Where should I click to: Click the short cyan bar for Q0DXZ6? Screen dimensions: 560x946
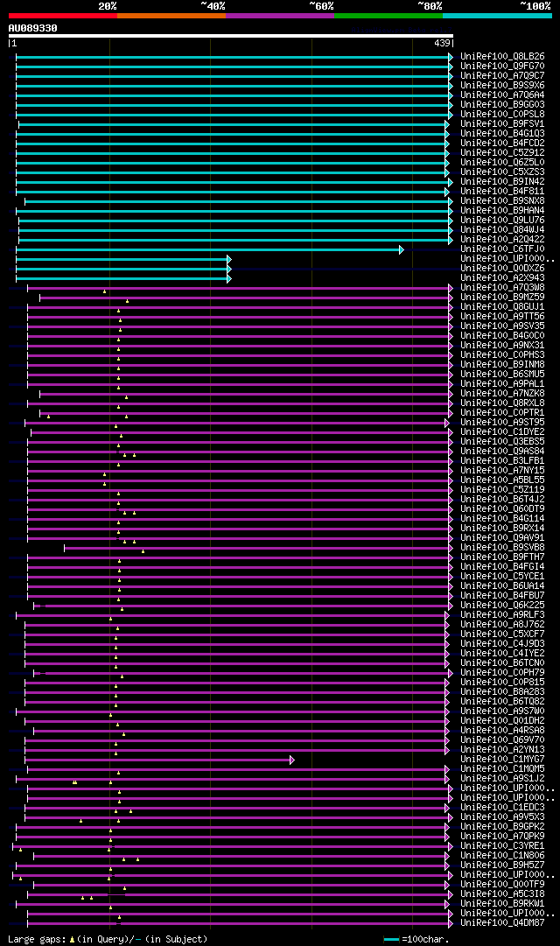[122, 269]
